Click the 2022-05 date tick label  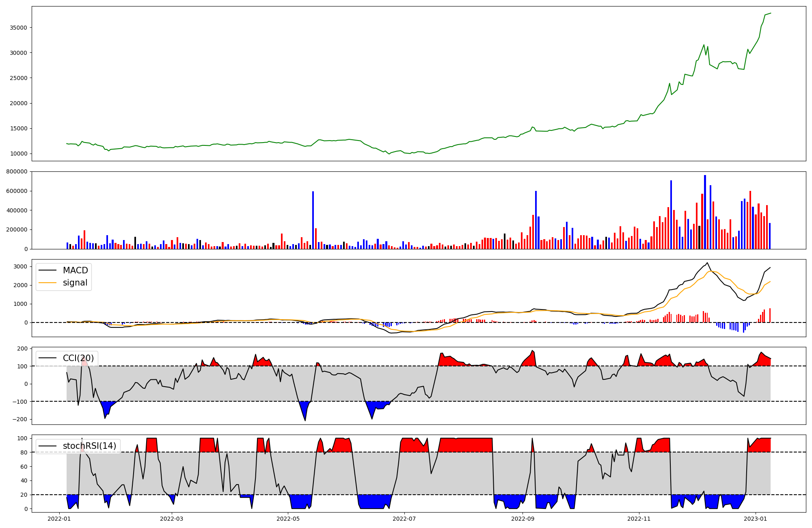[x=288, y=519]
